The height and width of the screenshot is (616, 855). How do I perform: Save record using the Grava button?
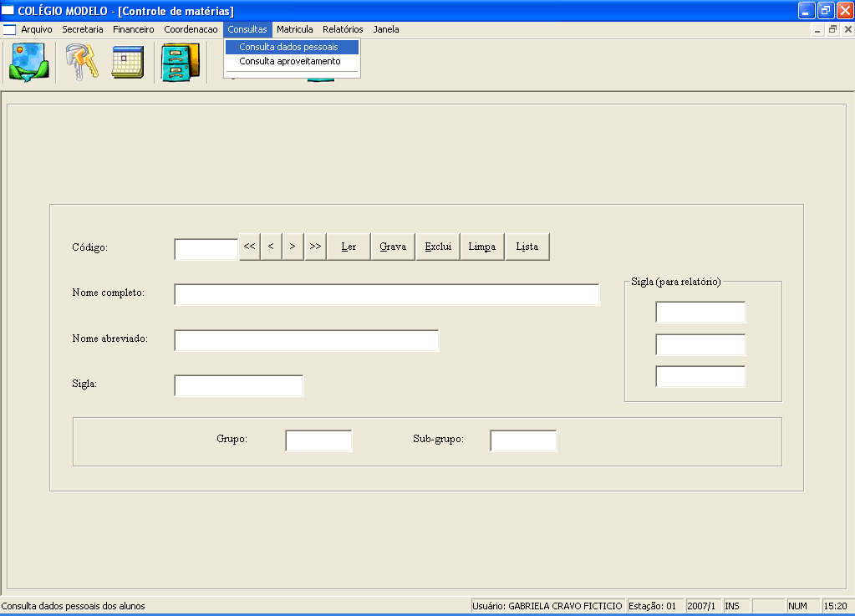393,247
